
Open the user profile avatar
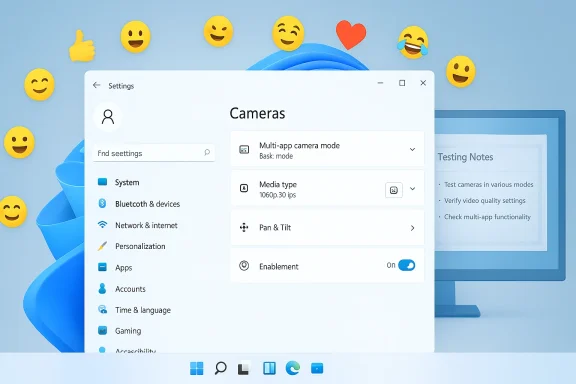point(108,117)
